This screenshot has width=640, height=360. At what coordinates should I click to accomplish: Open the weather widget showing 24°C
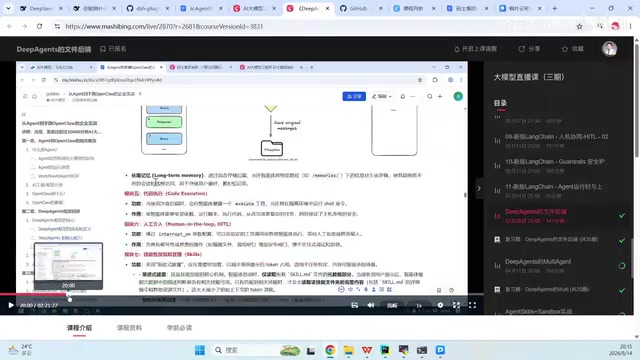coord(20,349)
